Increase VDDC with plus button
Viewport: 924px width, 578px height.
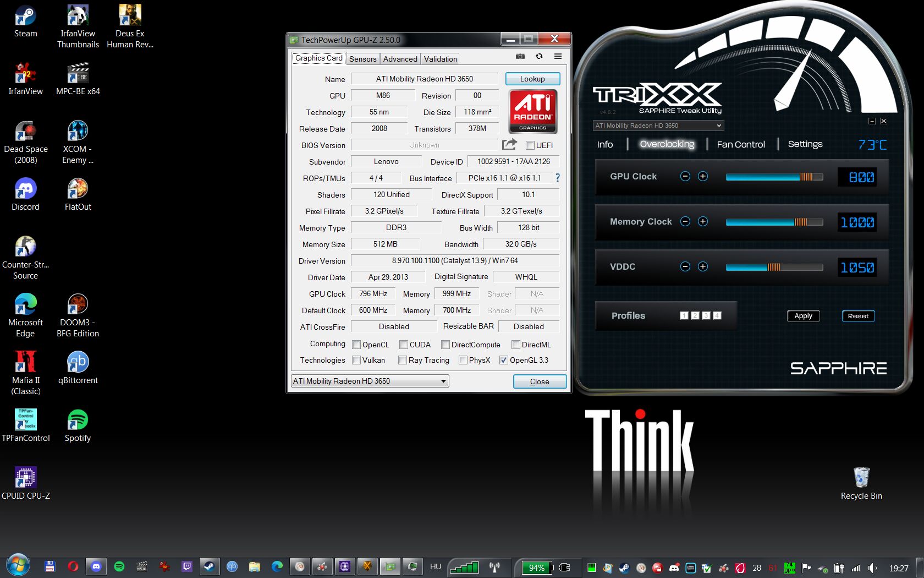[x=702, y=266]
